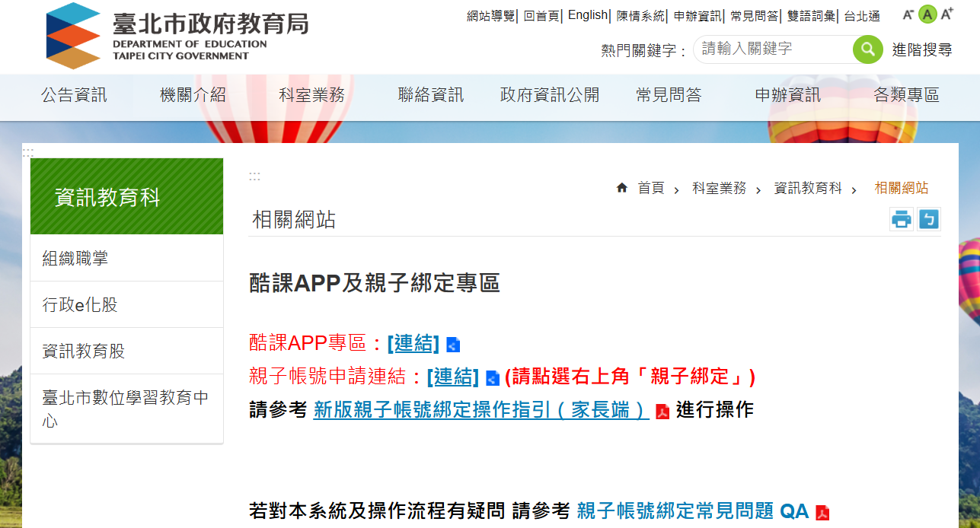Open 公告資訊 main menu

pos(74,95)
